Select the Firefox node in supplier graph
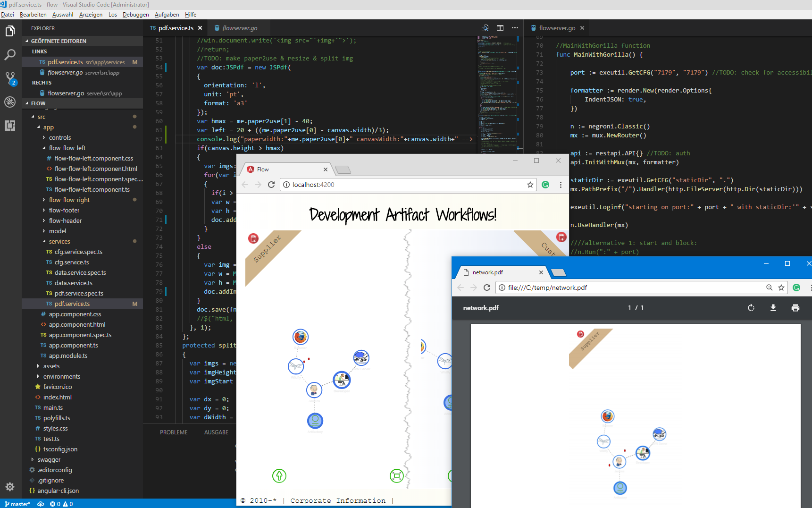Viewport: 812px width, 508px height. tap(301, 337)
